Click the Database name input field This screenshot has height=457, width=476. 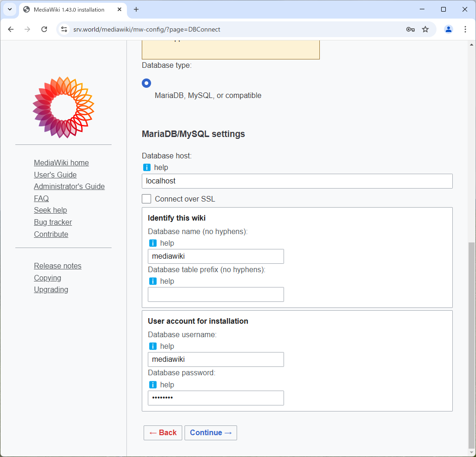[216, 256]
